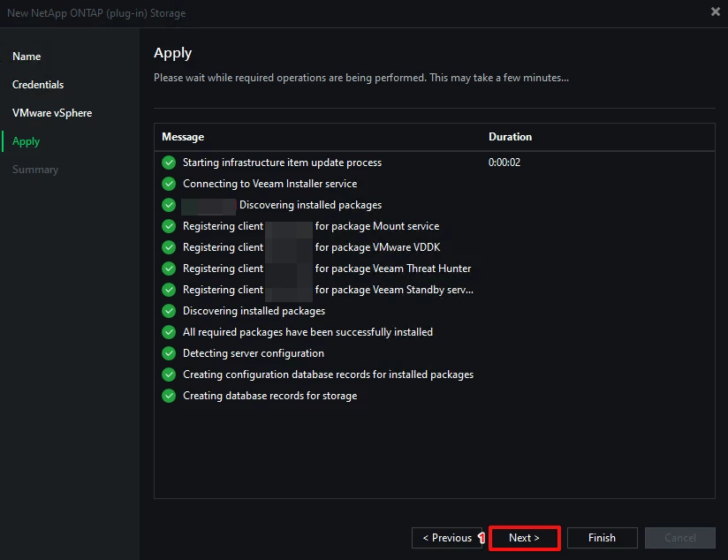
Task: Click the status icon for Veeam Threat Hunter row
Action: point(169,269)
